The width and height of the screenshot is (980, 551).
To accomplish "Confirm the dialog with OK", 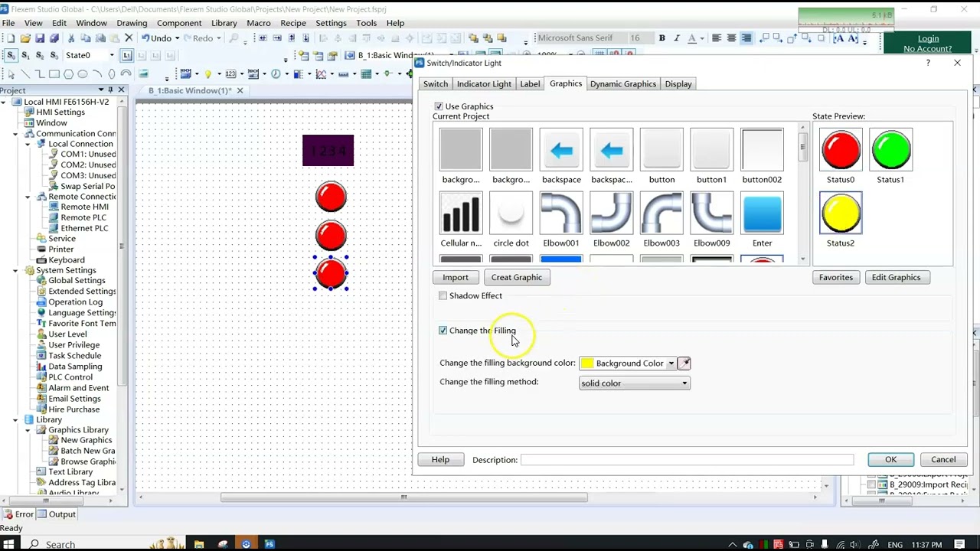I will click(890, 460).
